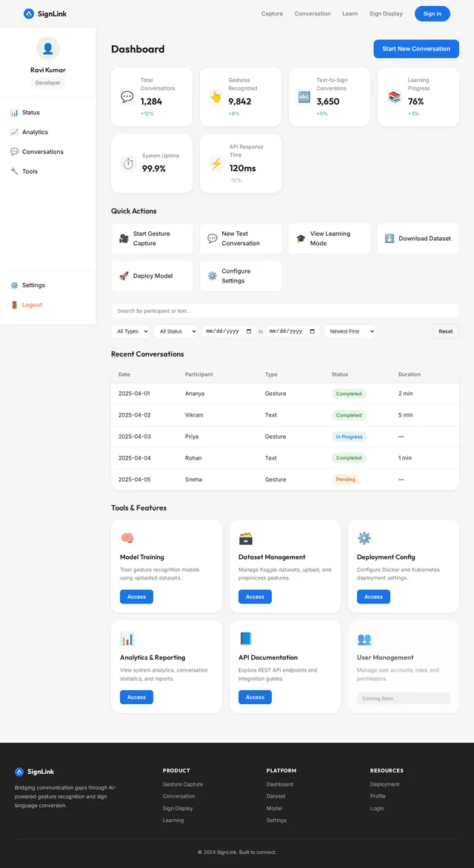
Task: Open footer Profile link
Action: point(378,796)
